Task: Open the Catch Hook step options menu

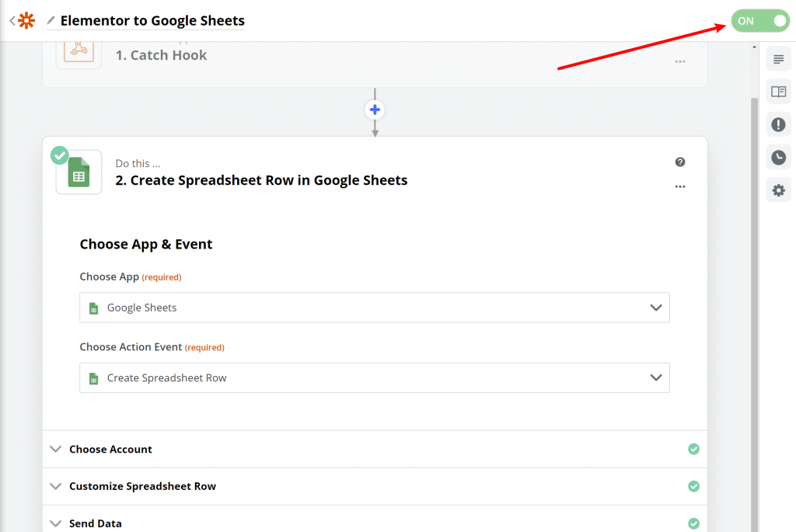Action: pos(680,61)
